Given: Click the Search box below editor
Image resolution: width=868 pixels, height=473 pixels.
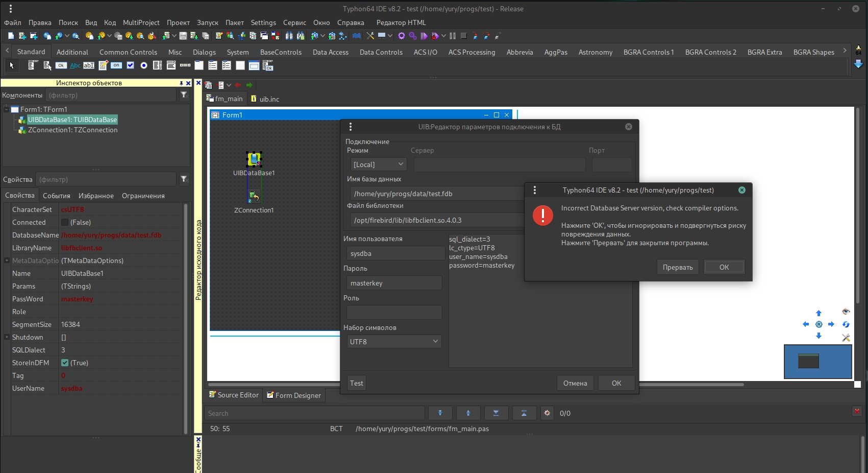Looking at the screenshot, I should coord(314,413).
